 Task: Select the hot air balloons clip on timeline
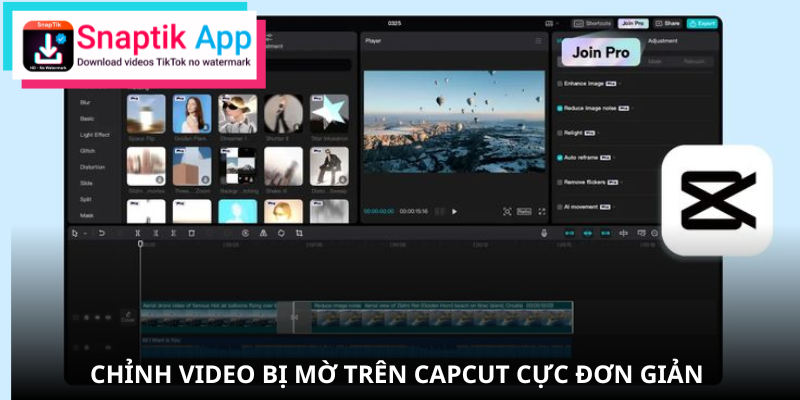209,317
